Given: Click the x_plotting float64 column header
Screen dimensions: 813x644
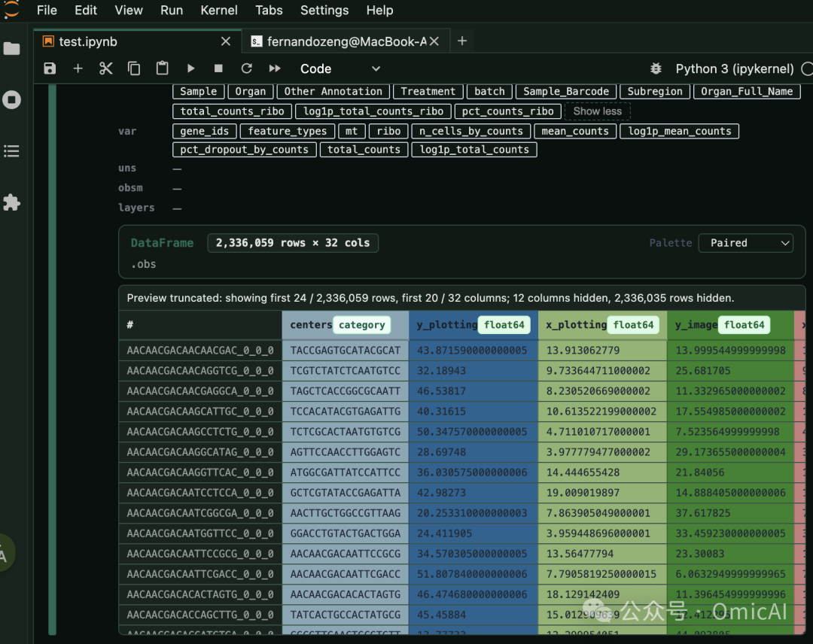Looking at the screenshot, I should 602,325.
